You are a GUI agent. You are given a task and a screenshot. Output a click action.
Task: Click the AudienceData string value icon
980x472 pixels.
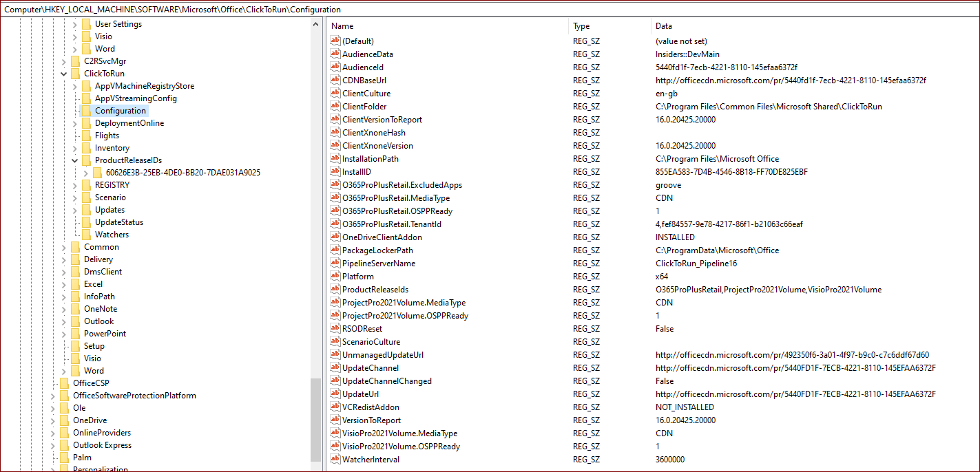pyautogui.click(x=335, y=54)
